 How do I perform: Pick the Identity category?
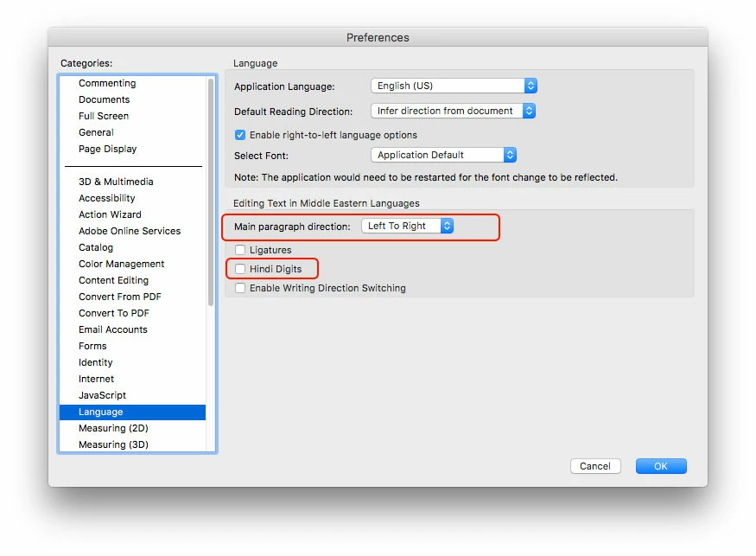coord(132,362)
